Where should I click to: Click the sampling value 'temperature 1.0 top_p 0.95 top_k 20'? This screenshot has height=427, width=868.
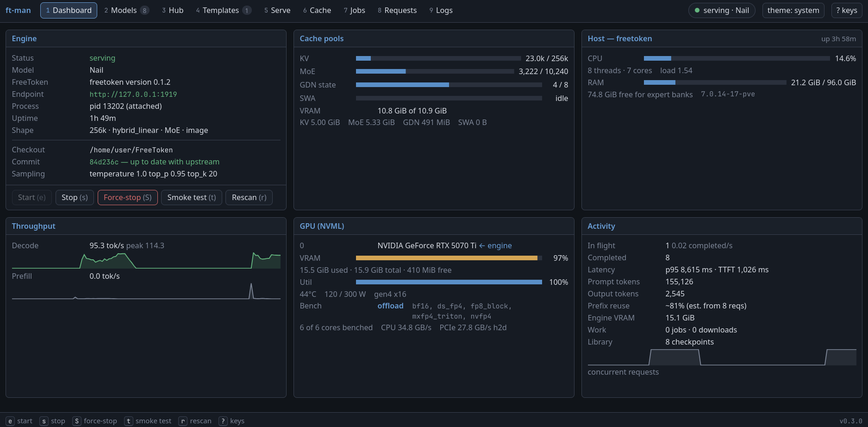153,174
